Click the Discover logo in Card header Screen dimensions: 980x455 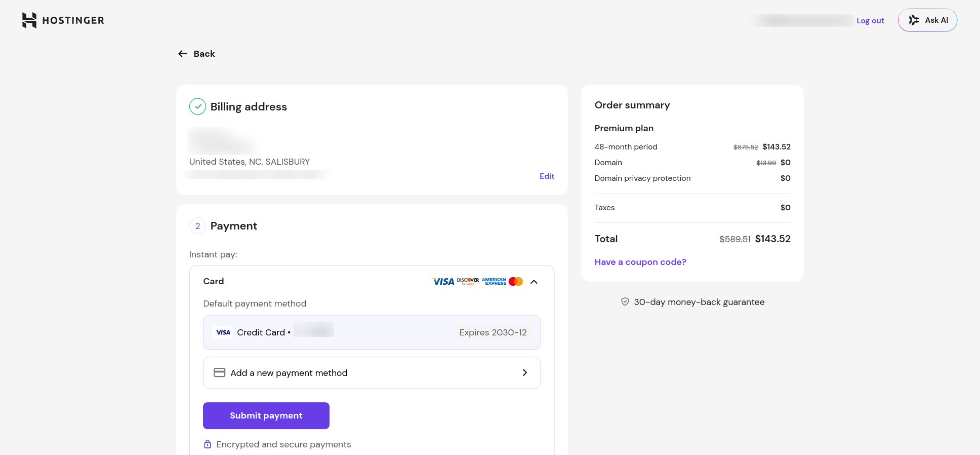(x=468, y=281)
